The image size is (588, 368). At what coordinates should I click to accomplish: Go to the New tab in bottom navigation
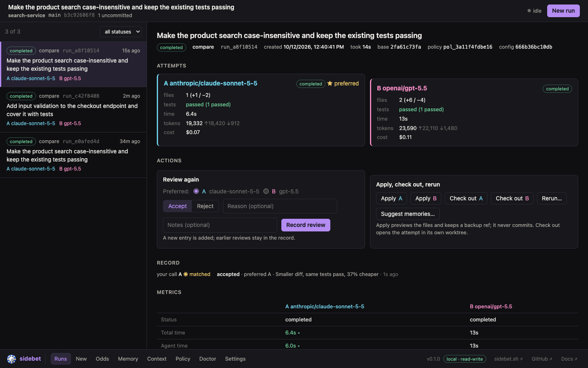coord(81,359)
